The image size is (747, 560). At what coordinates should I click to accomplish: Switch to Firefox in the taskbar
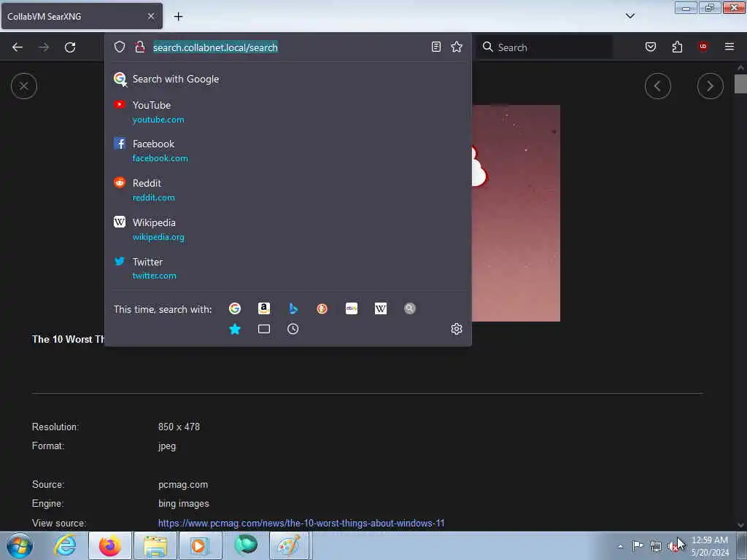tap(109, 545)
